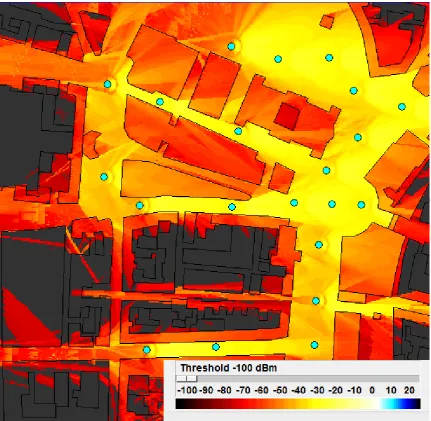This screenshot has width=431, height=421.
Task: Select the bottom-left cyan marker on lower street
Action: 147,350
